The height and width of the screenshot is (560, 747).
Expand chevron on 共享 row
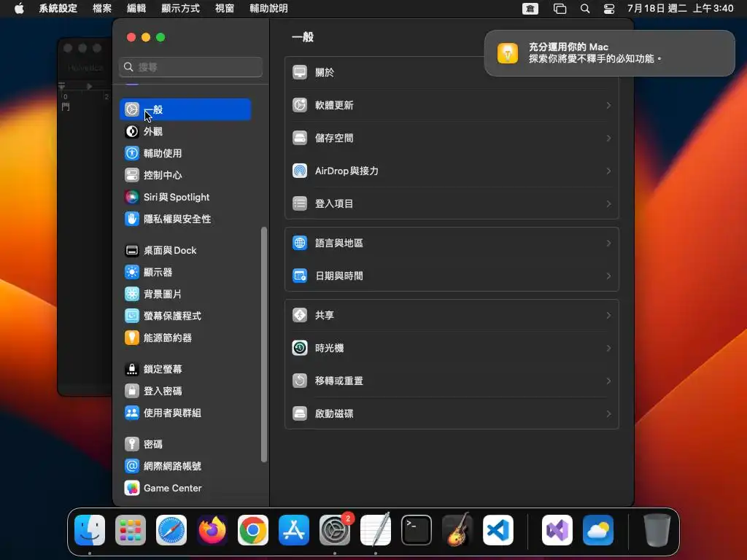pos(608,315)
